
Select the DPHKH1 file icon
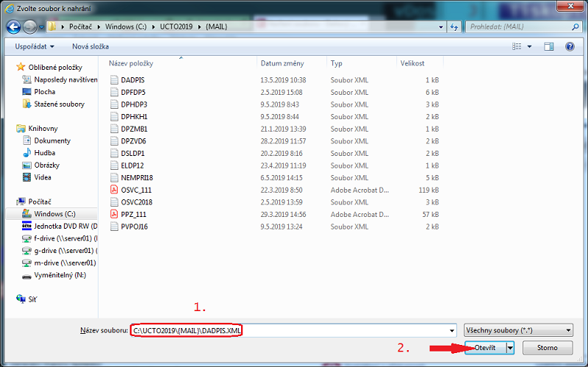tap(114, 117)
